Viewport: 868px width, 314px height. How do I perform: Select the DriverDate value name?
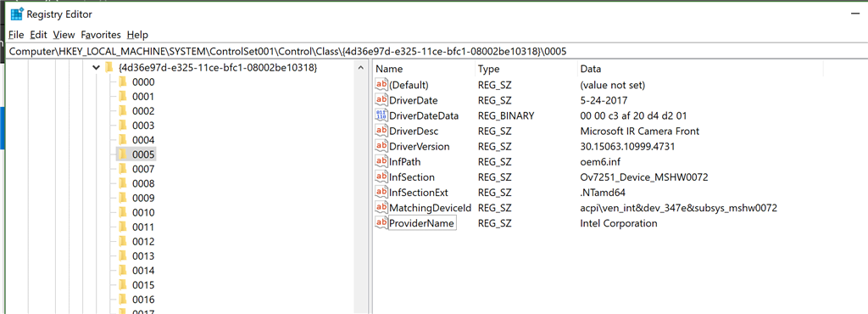click(x=414, y=100)
